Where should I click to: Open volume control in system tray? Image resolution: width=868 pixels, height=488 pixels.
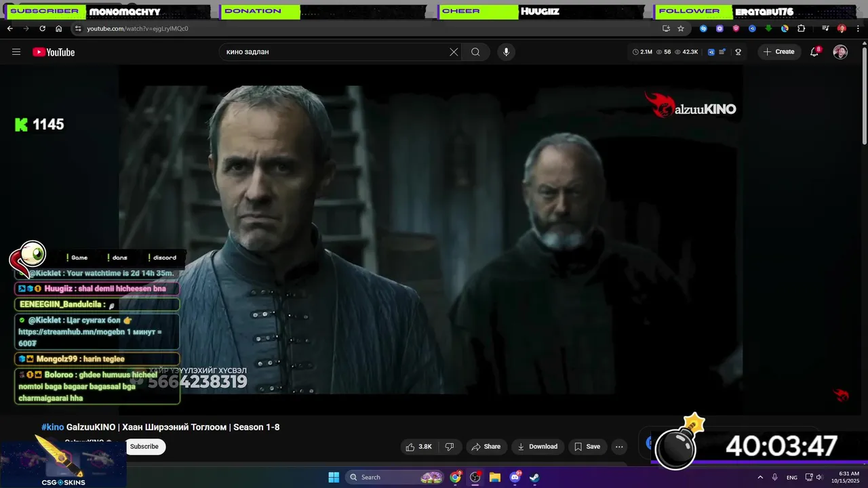pos(819,477)
